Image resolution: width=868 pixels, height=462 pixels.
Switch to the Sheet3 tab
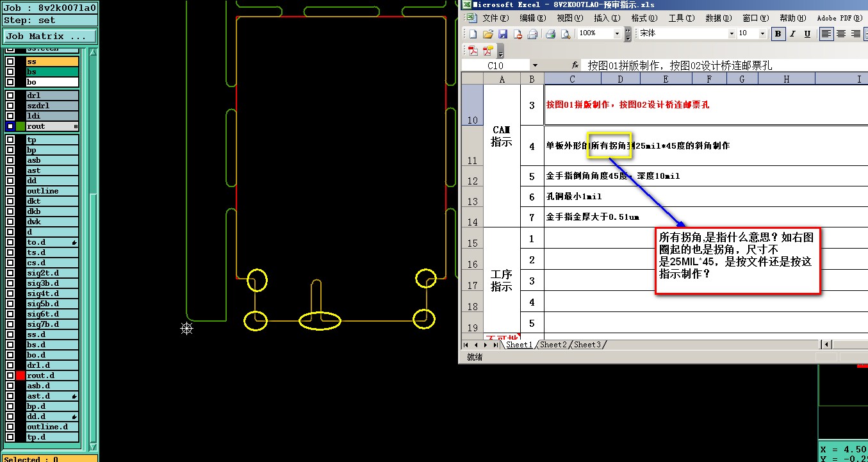(587, 345)
